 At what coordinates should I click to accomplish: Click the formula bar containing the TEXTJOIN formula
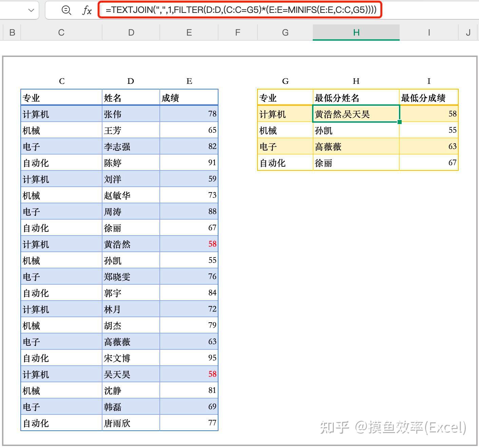pyautogui.click(x=237, y=10)
